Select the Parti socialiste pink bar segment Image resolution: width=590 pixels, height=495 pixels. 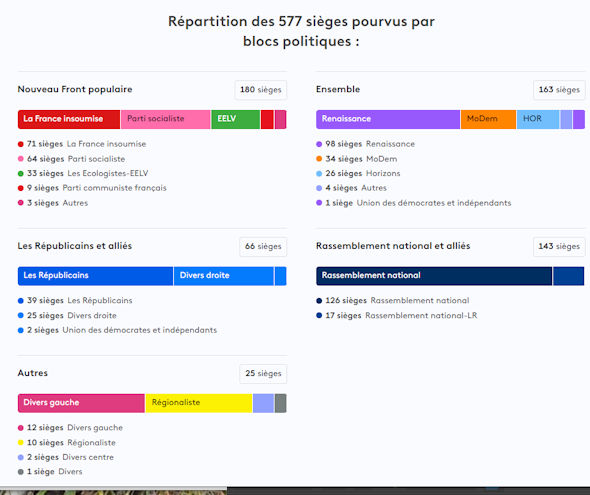point(166,119)
